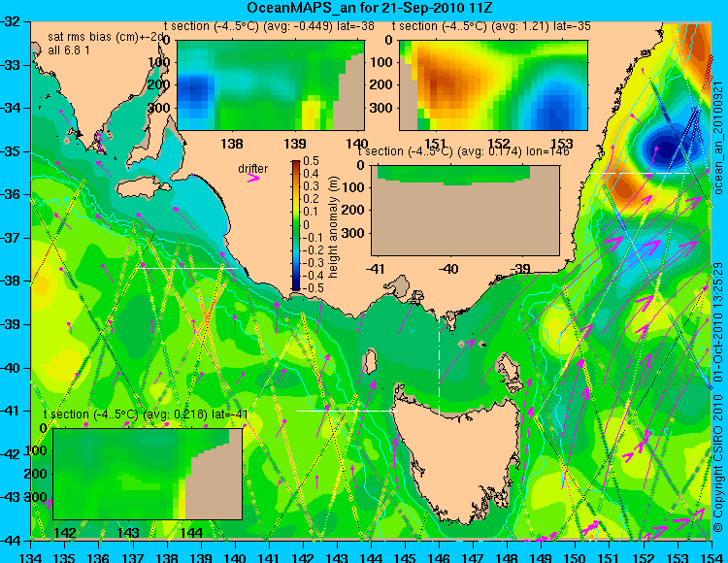
Task: Click the 'ocean_an_20100921' file label
Action: [x=718, y=138]
